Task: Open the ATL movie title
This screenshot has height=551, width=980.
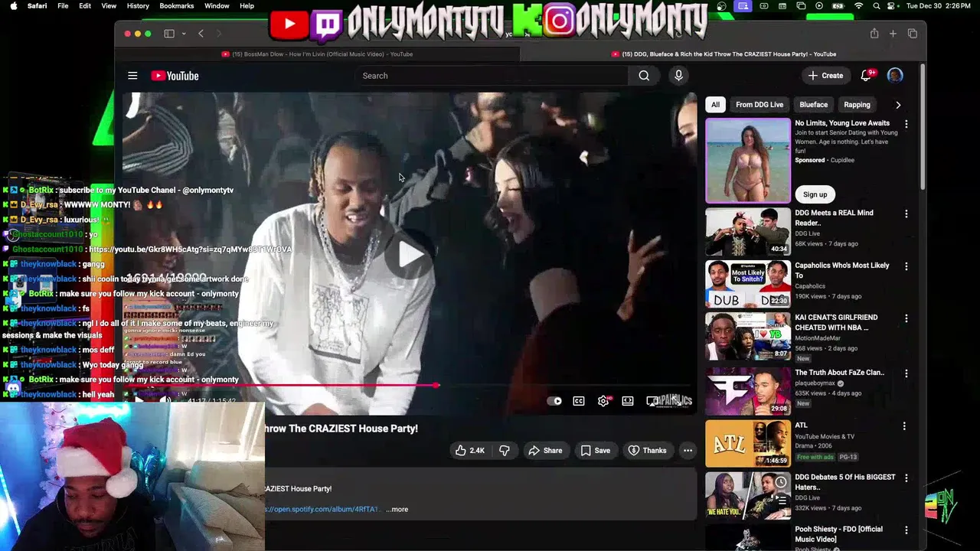Action: click(x=801, y=425)
